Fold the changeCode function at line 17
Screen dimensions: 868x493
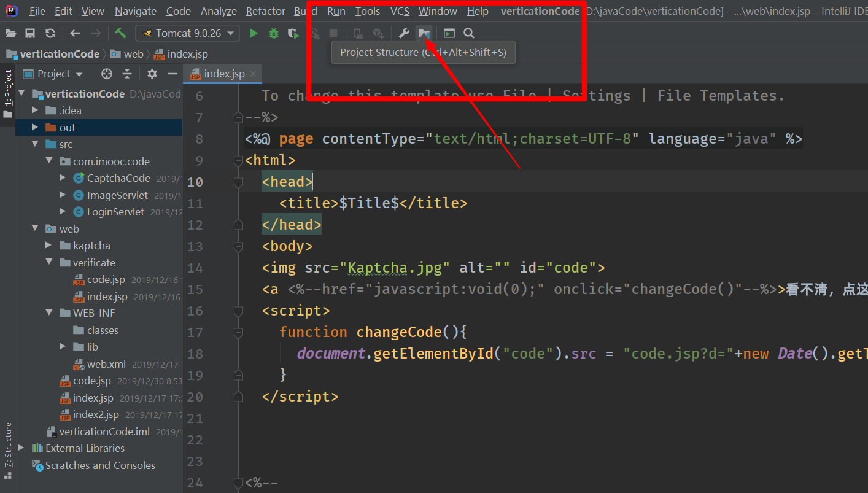coord(238,332)
